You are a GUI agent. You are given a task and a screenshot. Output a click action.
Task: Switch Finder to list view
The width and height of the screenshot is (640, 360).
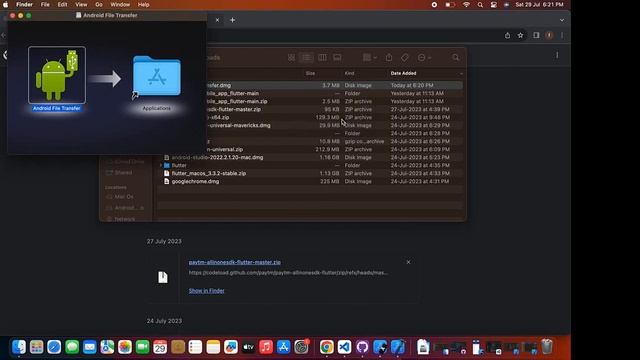click(x=307, y=58)
